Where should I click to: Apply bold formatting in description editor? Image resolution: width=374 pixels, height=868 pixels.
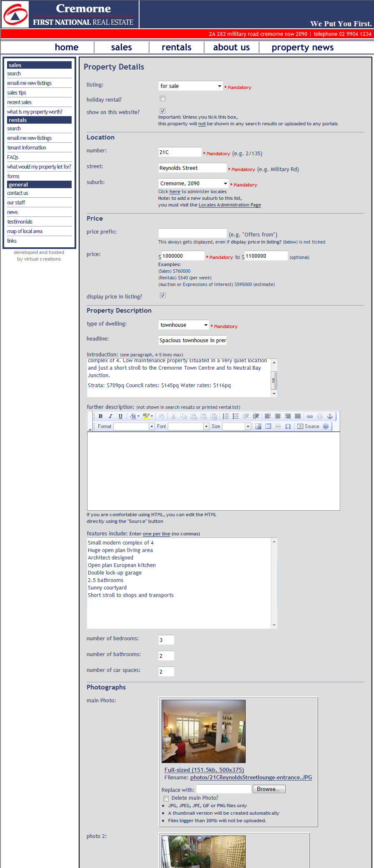[x=100, y=416]
